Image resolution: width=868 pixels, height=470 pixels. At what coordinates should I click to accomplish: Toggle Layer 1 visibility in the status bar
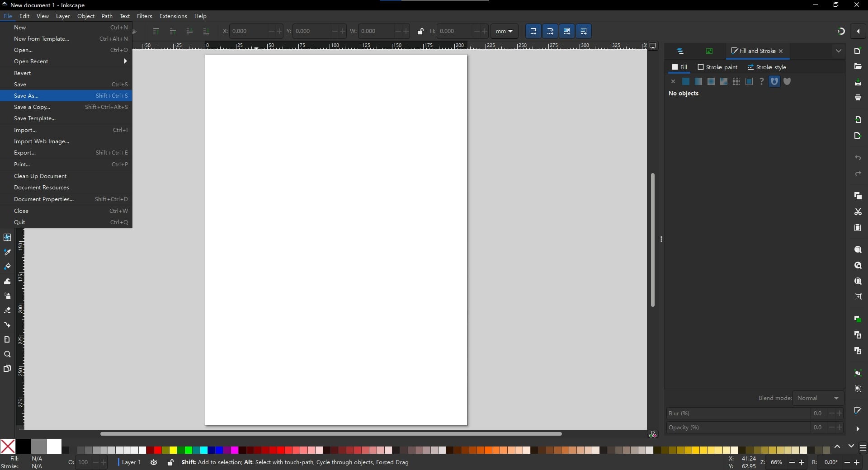[154, 463]
